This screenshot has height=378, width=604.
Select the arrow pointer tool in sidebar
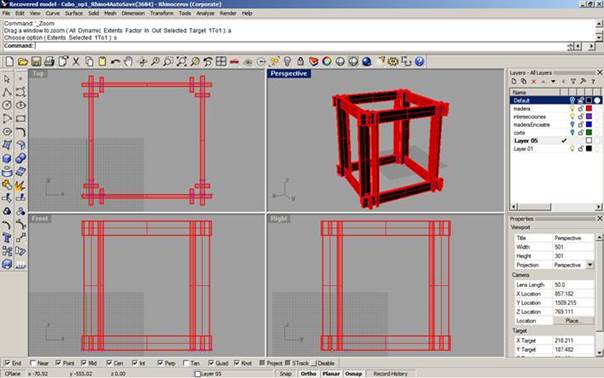click(7, 79)
